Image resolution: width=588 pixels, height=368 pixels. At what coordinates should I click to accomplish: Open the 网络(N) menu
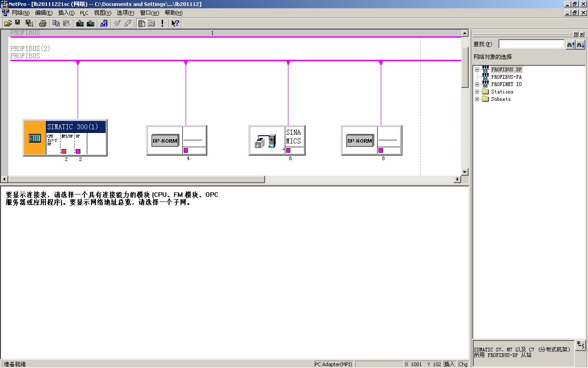pyautogui.click(x=21, y=13)
